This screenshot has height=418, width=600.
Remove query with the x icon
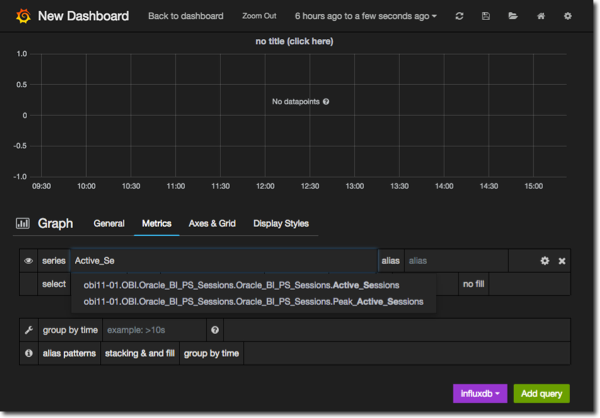pyautogui.click(x=562, y=261)
